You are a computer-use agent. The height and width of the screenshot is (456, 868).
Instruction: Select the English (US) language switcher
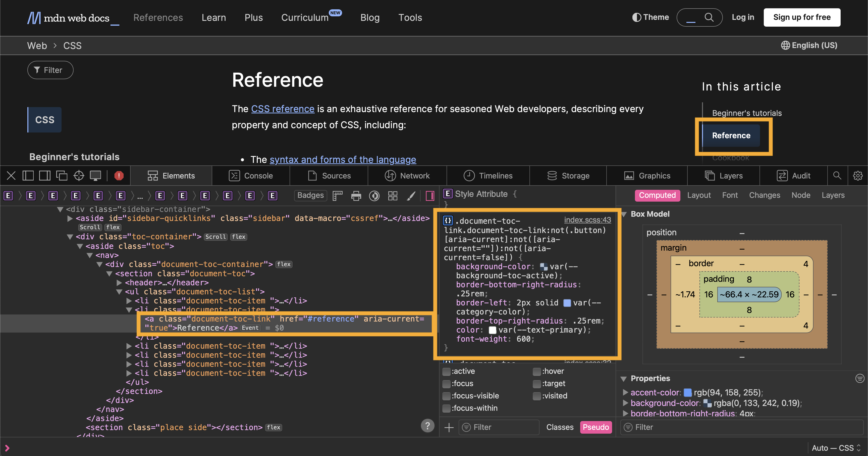[809, 45]
